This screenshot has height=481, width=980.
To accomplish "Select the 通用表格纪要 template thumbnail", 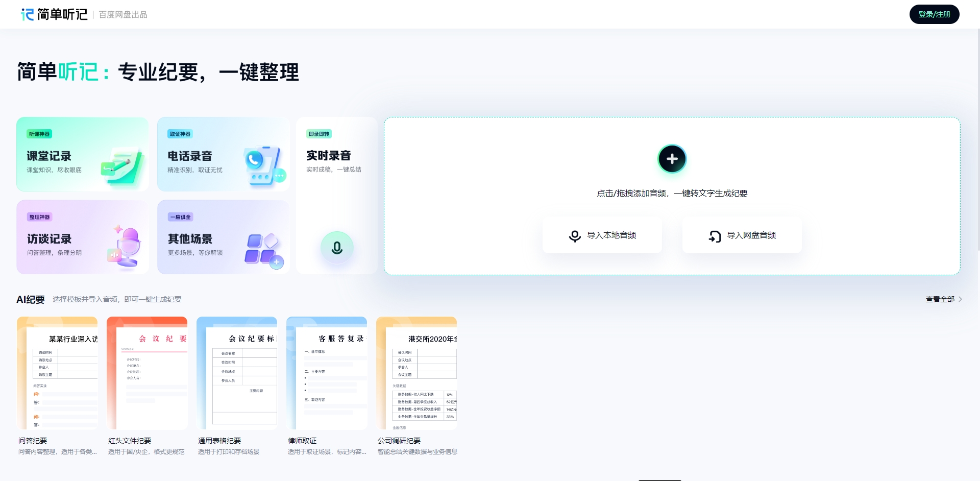I will [237, 373].
